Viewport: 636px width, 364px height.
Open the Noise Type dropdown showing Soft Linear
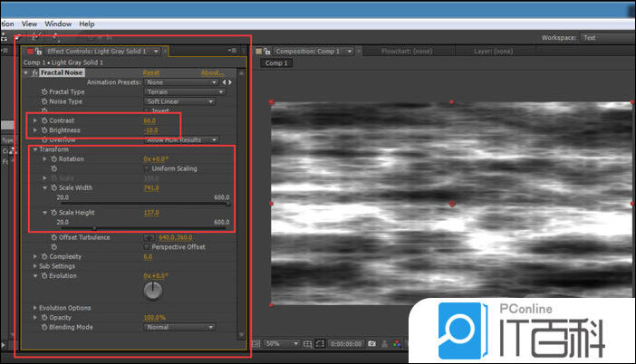pyautogui.click(x=179, y=101)
